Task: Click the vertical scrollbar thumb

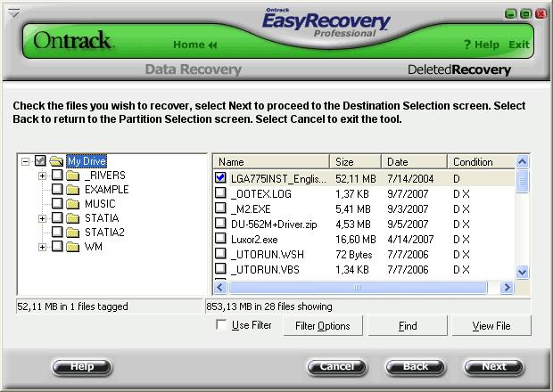Action: pos(523,182)
